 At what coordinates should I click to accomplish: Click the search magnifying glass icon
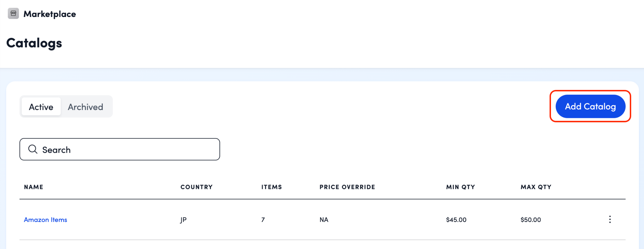tap(33, 149)
